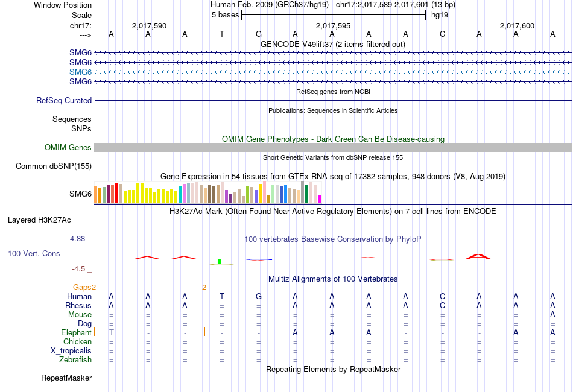
Task: Click the G base in the Human alignment row
Action: pos(259,296)
